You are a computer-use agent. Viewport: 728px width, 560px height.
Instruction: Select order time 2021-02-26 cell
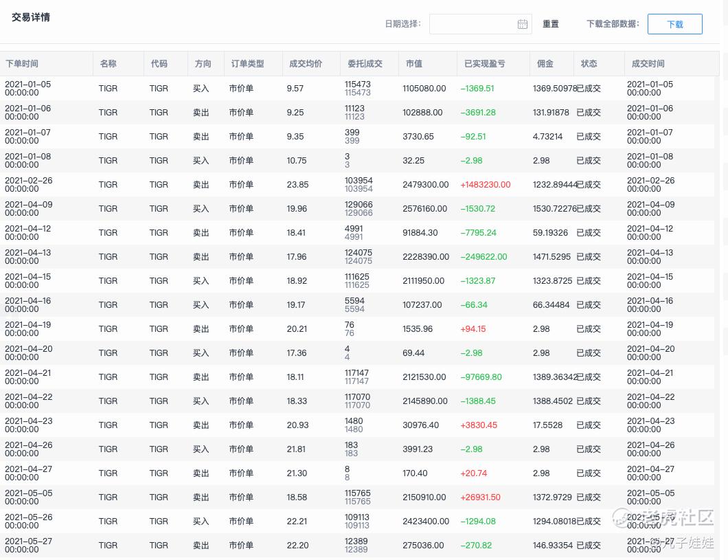[x=28, y=185]
